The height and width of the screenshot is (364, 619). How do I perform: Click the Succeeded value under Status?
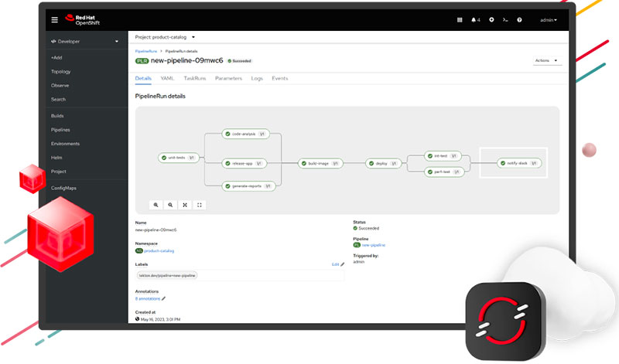pyautogui.click(x=366, y=228)
